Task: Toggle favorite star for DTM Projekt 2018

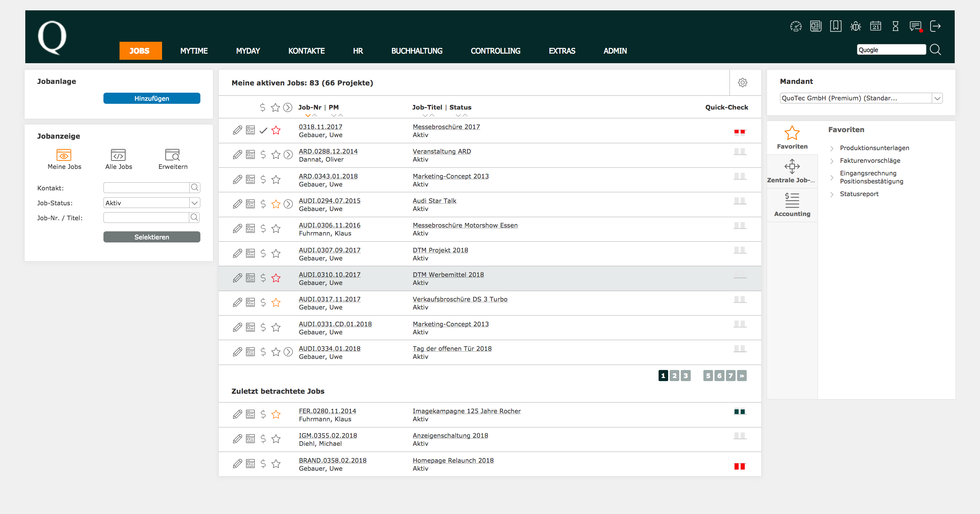Action: click(x=276, y=254)
